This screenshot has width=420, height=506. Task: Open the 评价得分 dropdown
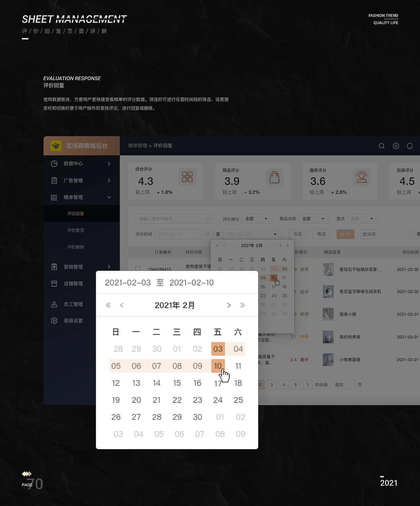pos(257,219)
